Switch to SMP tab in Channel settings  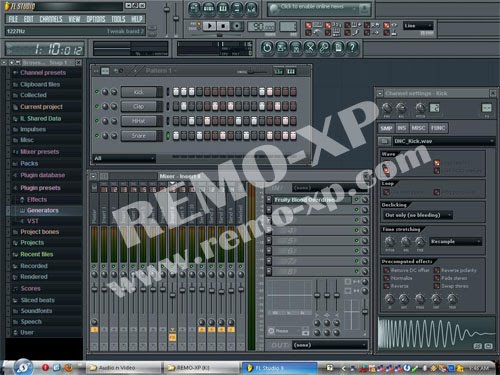[386, 128]
